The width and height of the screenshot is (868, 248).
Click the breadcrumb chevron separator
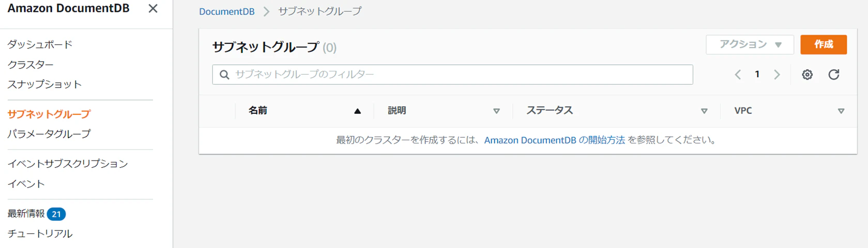pyautogui.click(x=266, y=11)
